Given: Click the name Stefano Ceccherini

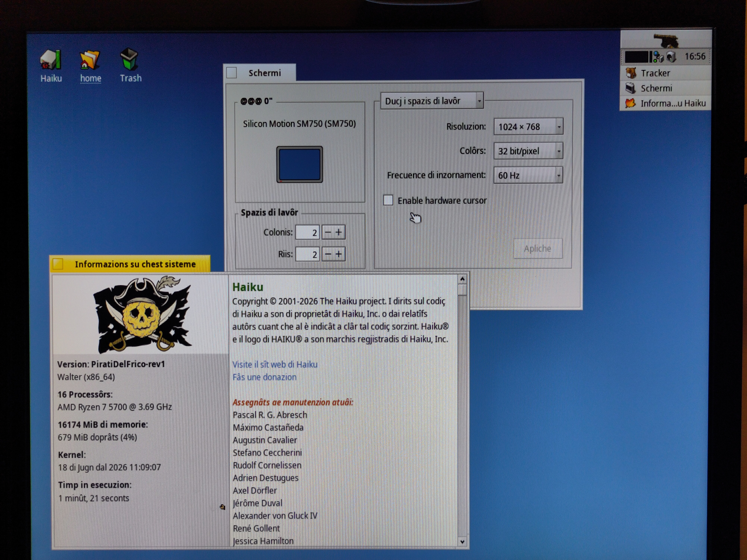Looking at the screenshot, I should [x=267, y=453].
